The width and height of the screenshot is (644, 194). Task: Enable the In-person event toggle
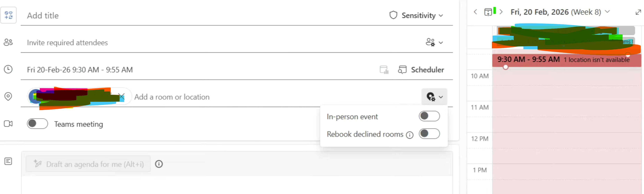tap(429, 116)
